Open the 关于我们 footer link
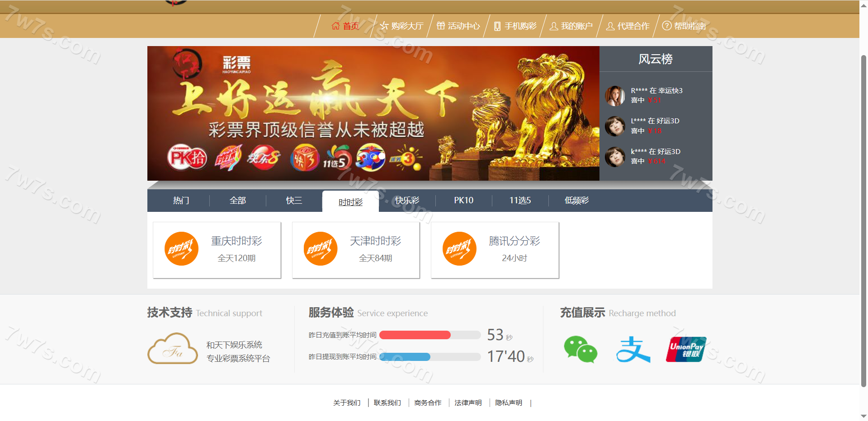Image resolution: width=868 pixels, height=421 pixels. click(x=347, y=403)
